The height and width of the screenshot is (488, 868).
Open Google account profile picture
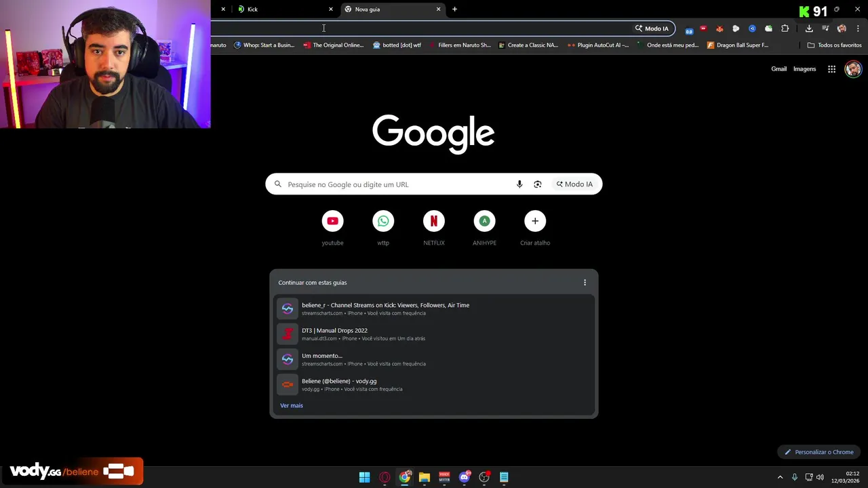[853, 69]
